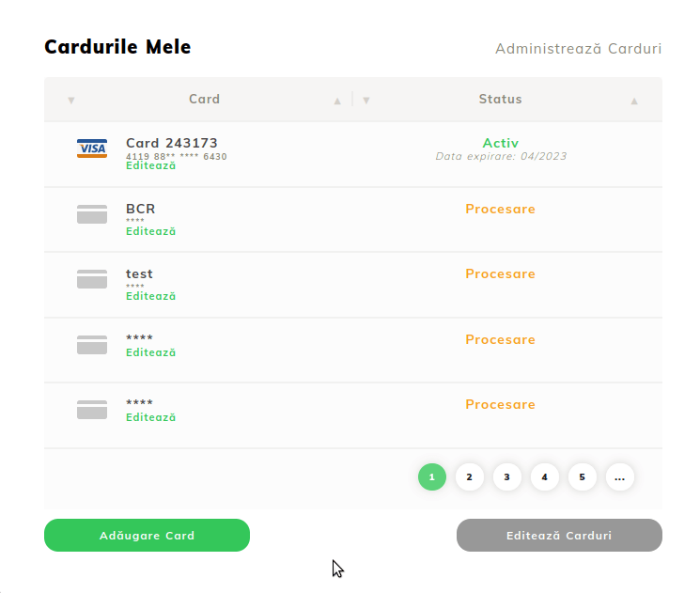The height and width of the screenshot is (593, 700).
Task: Click the Visa logo icon for Card 243173
Action: 92,148
